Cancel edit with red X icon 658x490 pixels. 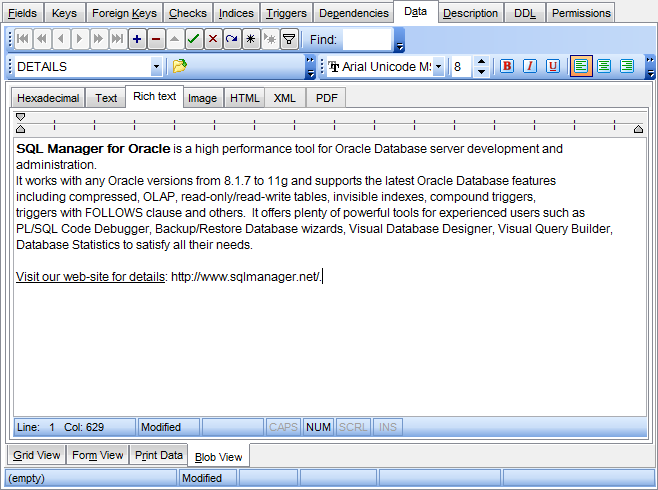[x=213, y=39]
